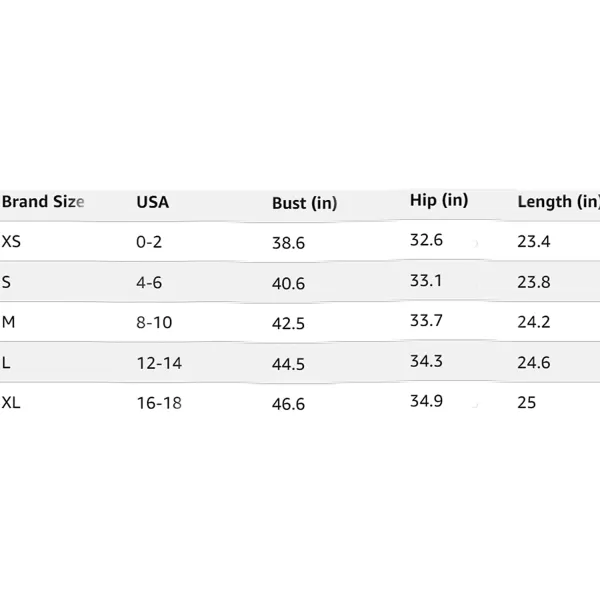The width and height of the screenshot is (600, 600).
Task: Select the M brand size cell
Action: tap(8, 322)
